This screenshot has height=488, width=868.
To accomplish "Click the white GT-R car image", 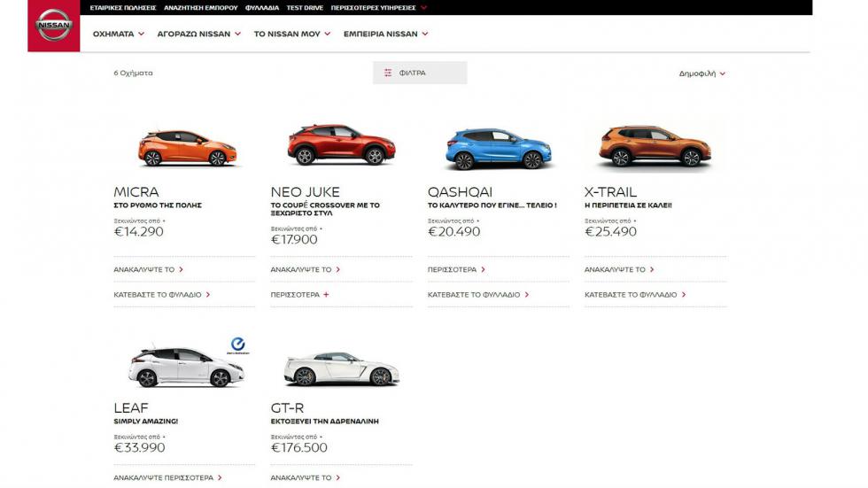I will pyautogui.click(x=341, y=369).
